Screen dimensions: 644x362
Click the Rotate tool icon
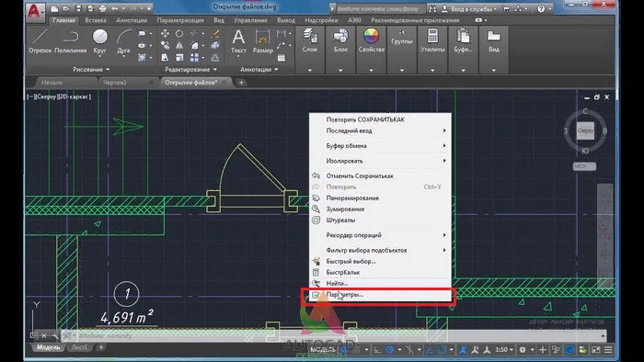tap(179, 34)
